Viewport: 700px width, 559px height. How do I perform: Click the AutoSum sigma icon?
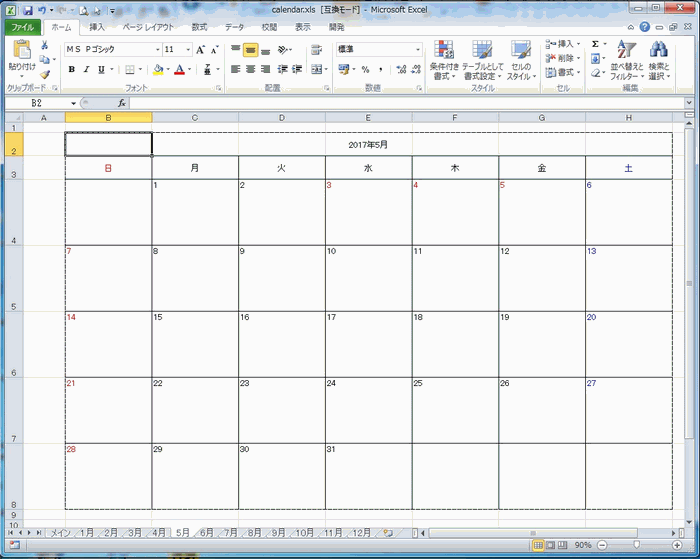(595, 44)
